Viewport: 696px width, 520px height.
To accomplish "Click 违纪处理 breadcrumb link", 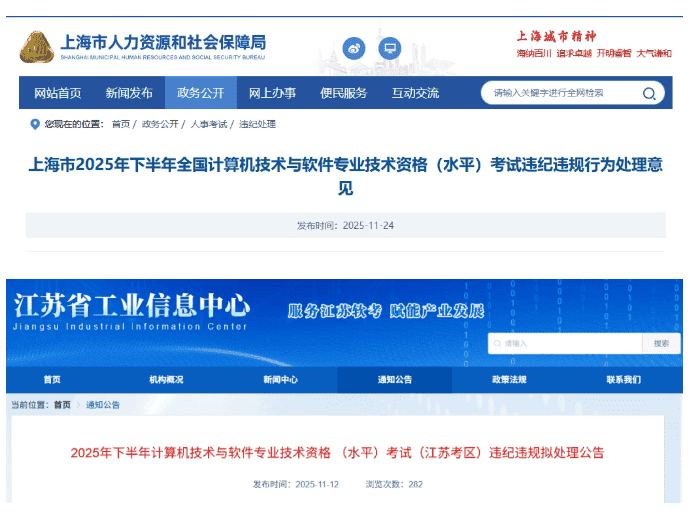I will tap(257, 125).
